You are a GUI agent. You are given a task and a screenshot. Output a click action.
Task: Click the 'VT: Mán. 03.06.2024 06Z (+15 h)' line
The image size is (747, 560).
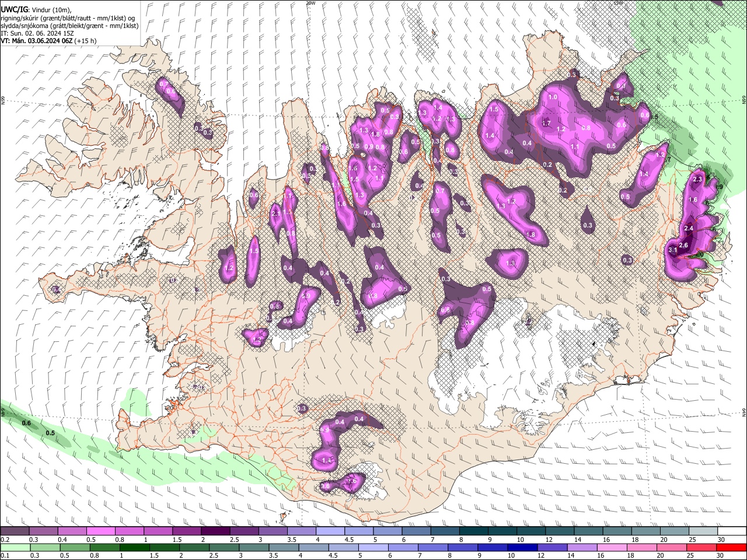tap(48, 41)
